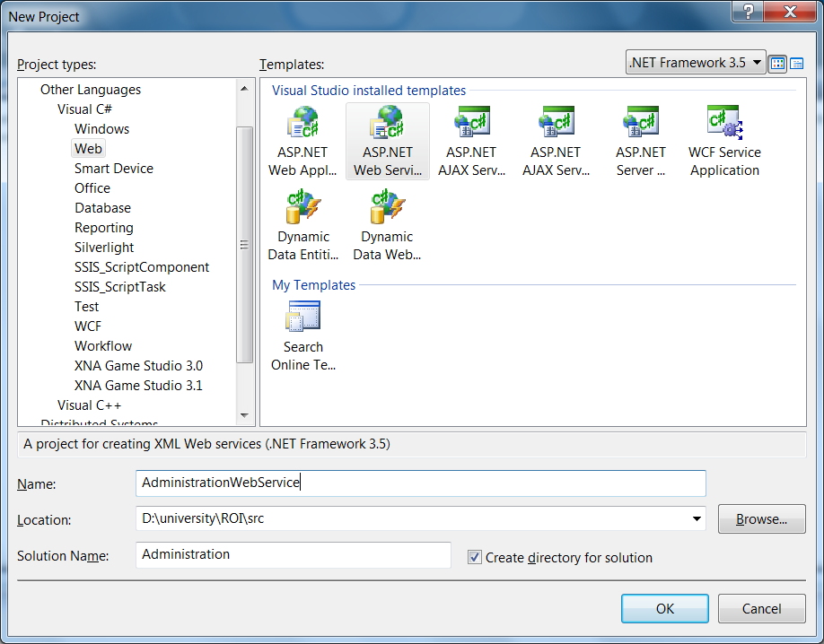Screen dimensions: 824x644
Task: Select XNA Game Studio 3.0
Action: (x=139, y=366)
